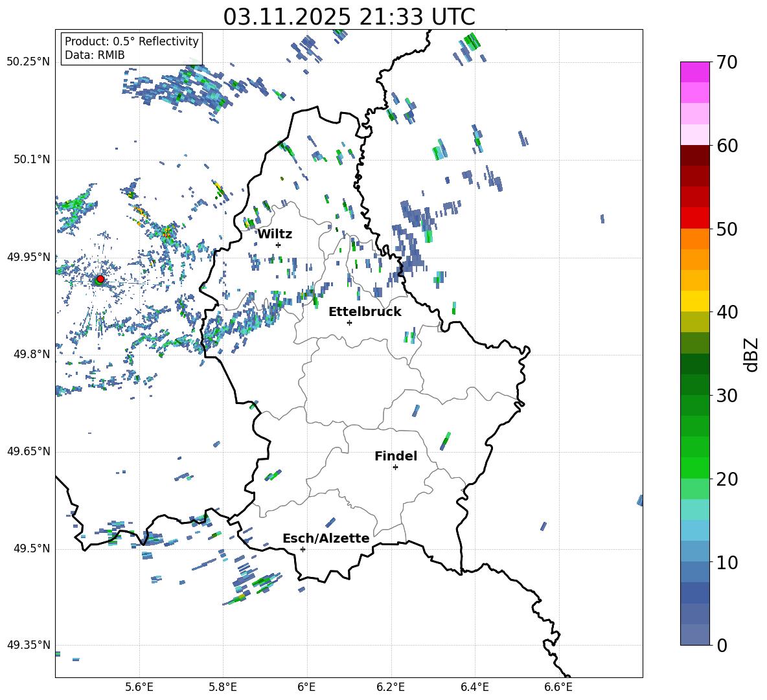767x700 pixels.
Task: Click the 30 value on the colorbar
Action: coord(727,396)
